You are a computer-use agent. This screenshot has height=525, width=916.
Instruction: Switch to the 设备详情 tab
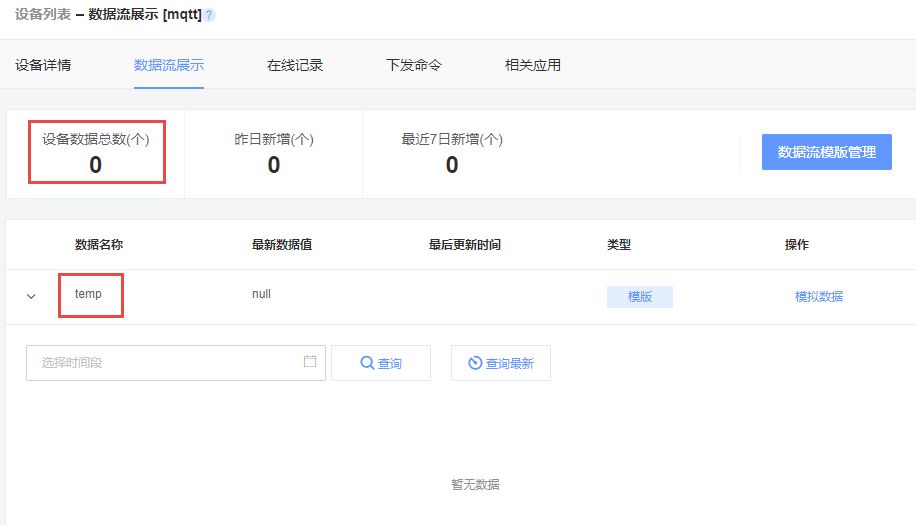(43, 65)
